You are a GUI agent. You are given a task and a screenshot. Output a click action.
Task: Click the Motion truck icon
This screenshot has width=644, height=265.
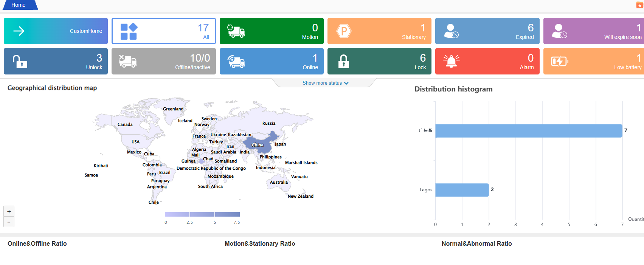236,31
